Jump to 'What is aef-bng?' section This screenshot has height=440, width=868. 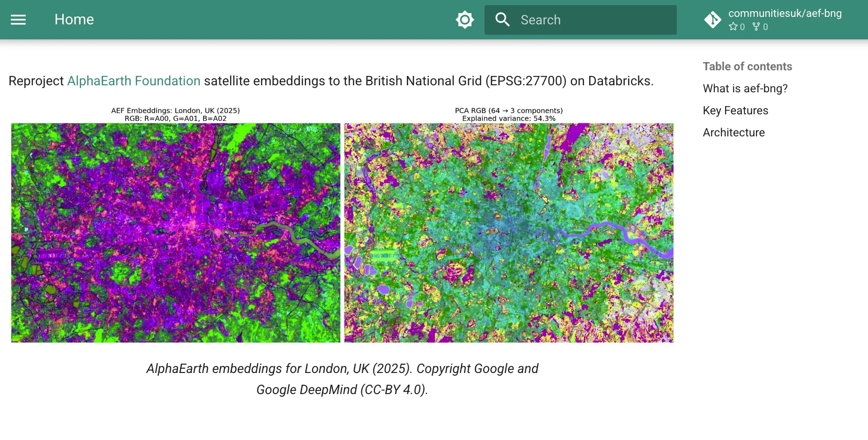(x=745, y=89)
